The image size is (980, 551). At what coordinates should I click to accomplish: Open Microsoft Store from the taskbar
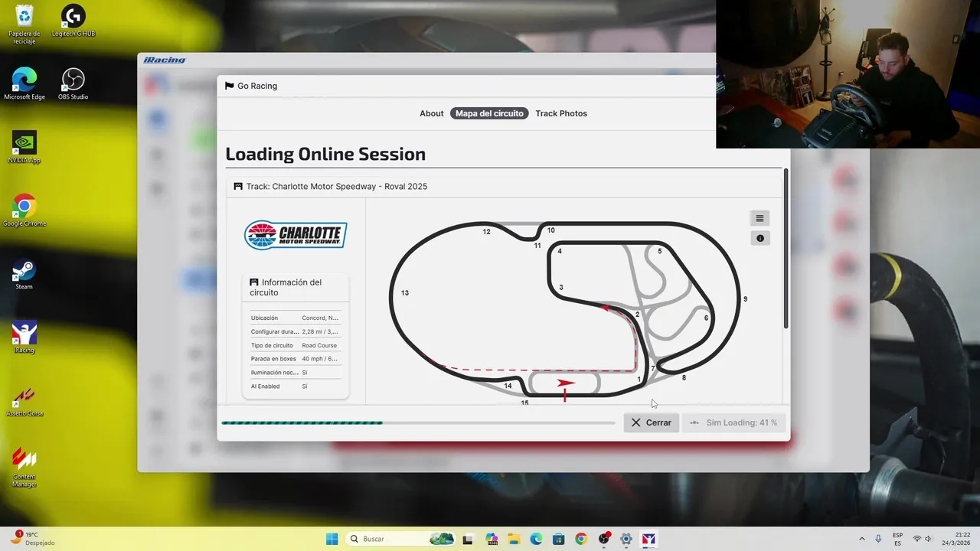click(558, 539)
